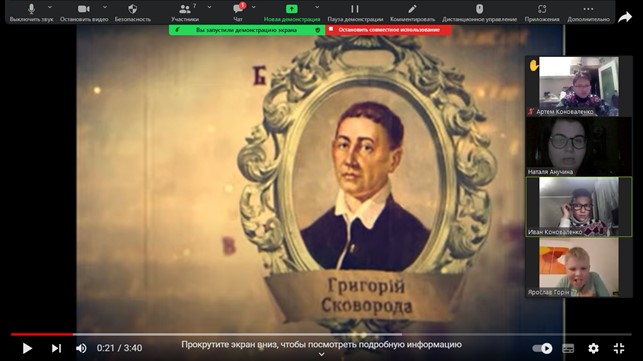The image size is (643, 361).
Task: Play the YouTube video
Action: pyautogui.click(x=27, y=348)
